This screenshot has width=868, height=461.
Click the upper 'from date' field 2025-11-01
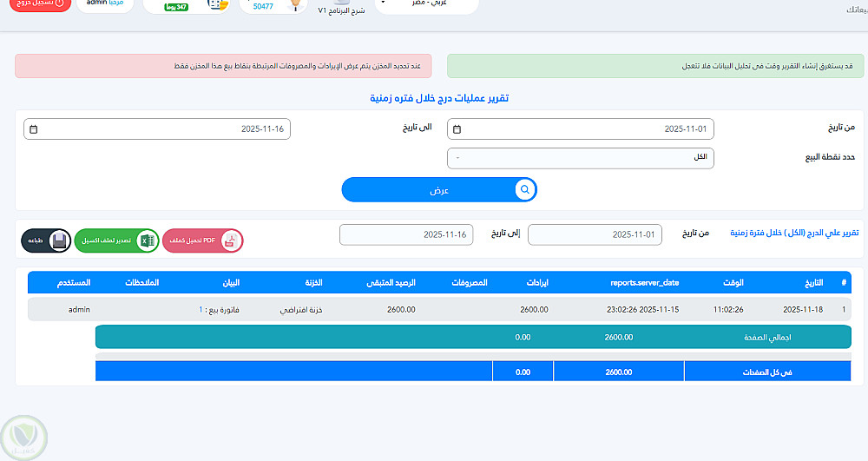[x=580, y=129]
